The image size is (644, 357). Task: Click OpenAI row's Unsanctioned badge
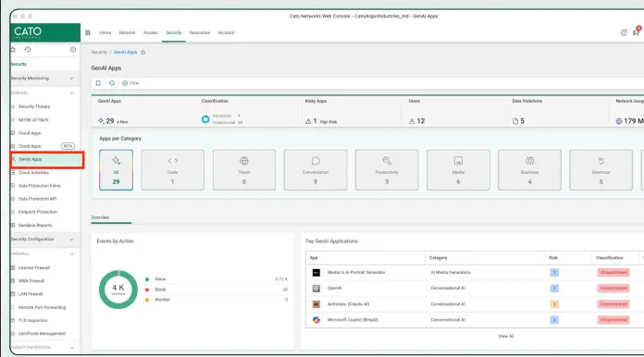pos(613,289)
